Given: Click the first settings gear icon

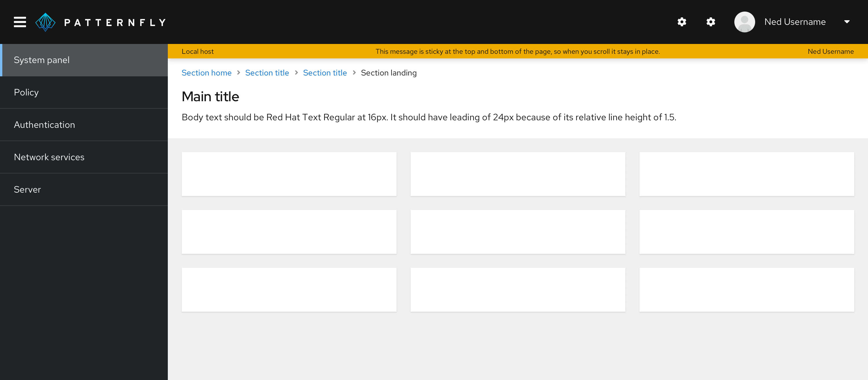Looking at the screenshot, I should pos(681,22).
